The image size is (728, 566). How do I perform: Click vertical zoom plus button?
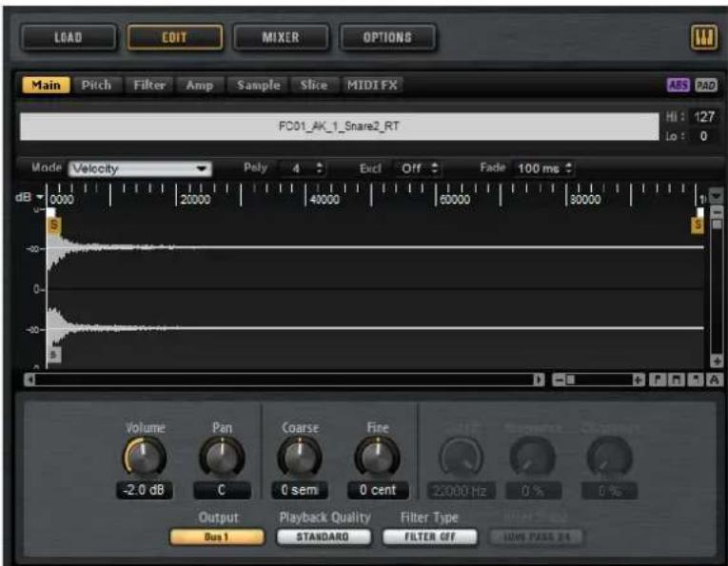click(717, 361)
